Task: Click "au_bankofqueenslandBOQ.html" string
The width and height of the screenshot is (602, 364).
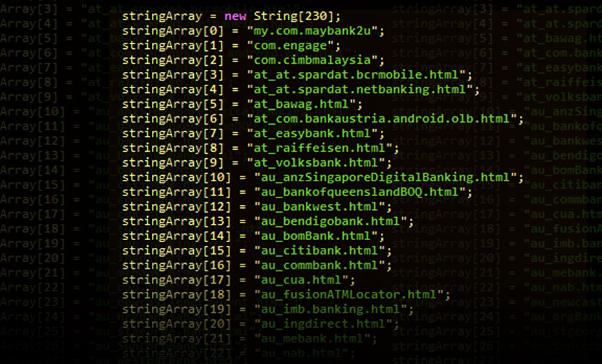Action: pos(360,192)
